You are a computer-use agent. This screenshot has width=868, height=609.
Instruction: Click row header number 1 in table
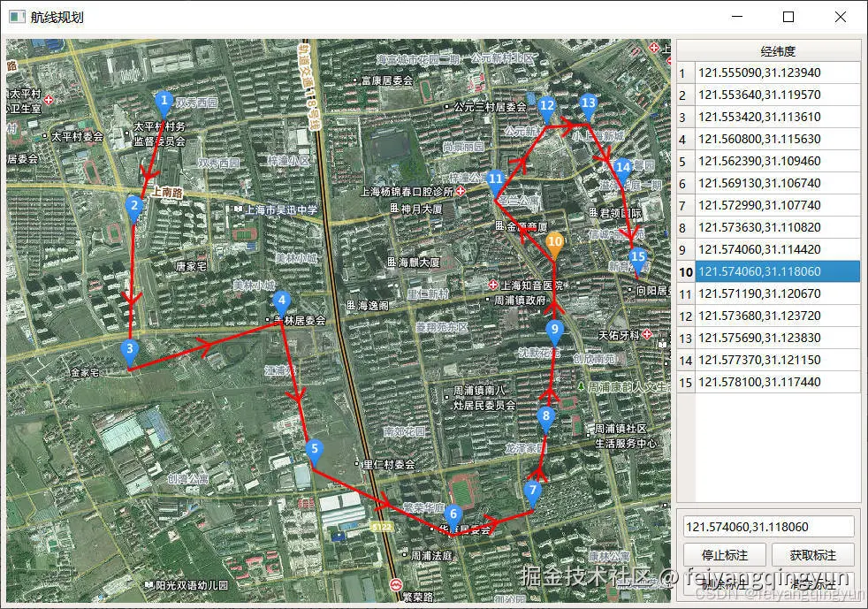[686, 73]
